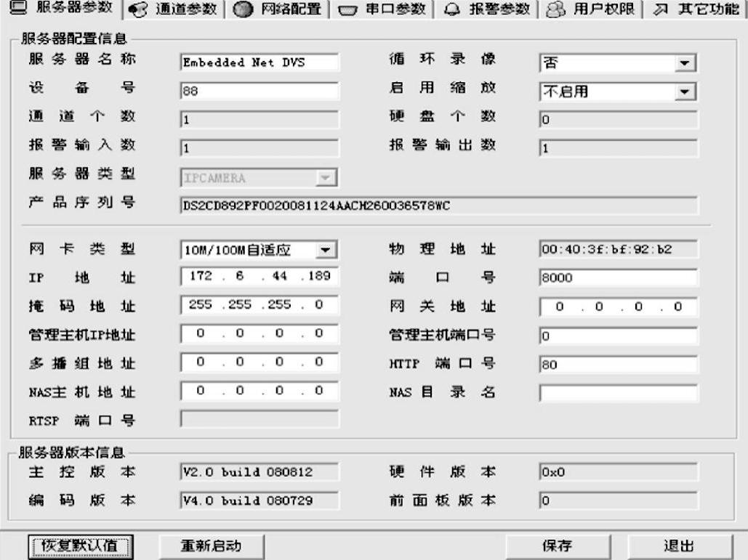748x560 pixels.
Task: Click the 服务器名称 field Embedded Net DVS
Action: 260,62
